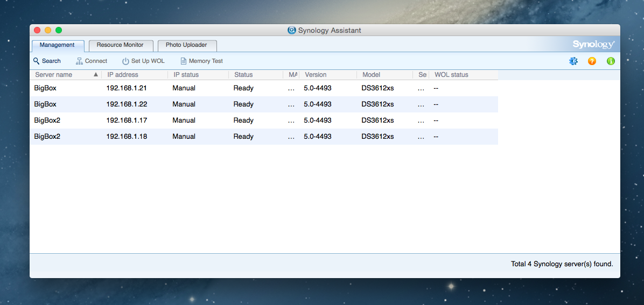Click the Set Up WOL label
Viewport: 644px width, 305px height.
[148, 61]
